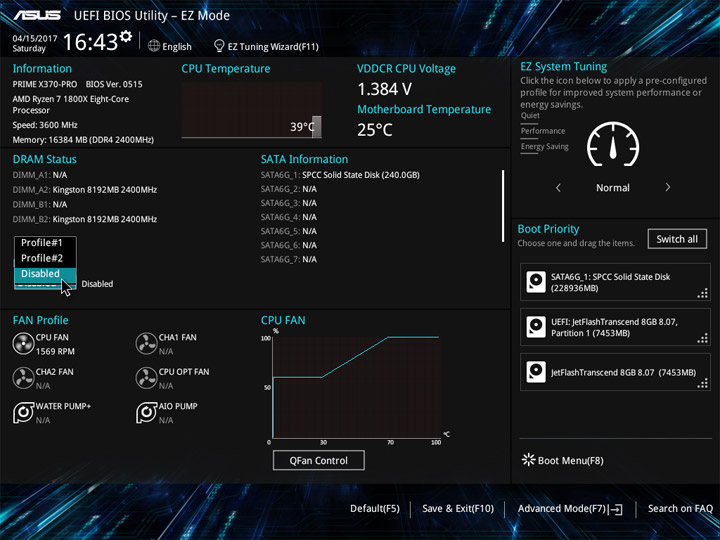720x540 pixels.
Task: Click the 25°C motherboard temperature value
Action: 375,130
